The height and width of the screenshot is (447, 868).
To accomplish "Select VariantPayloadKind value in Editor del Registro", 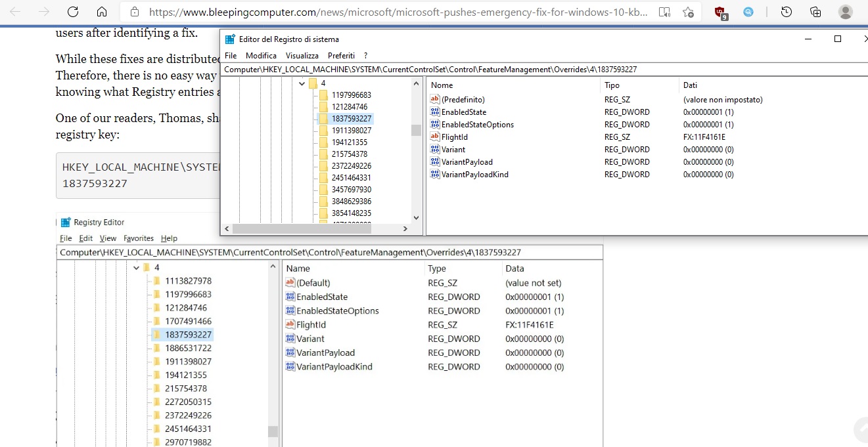I will click(x=474, y=174).
